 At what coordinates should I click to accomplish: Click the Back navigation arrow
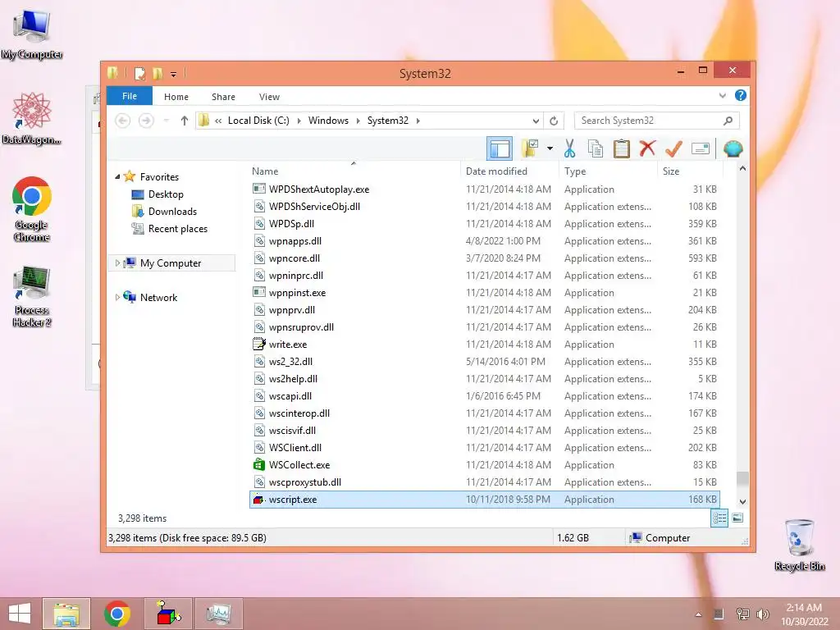[123, 121]
